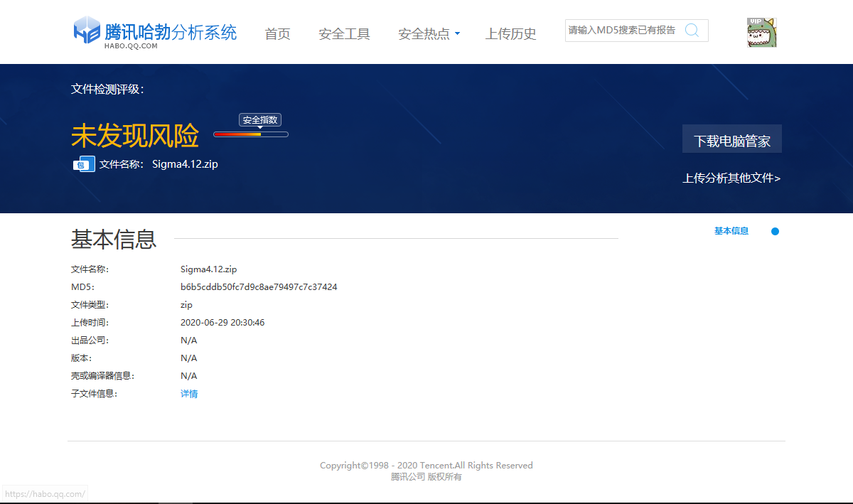Click the MD5 hash value text
This screenshot has width=853, height=504.
pyautogui.click(x=259, y=287)
